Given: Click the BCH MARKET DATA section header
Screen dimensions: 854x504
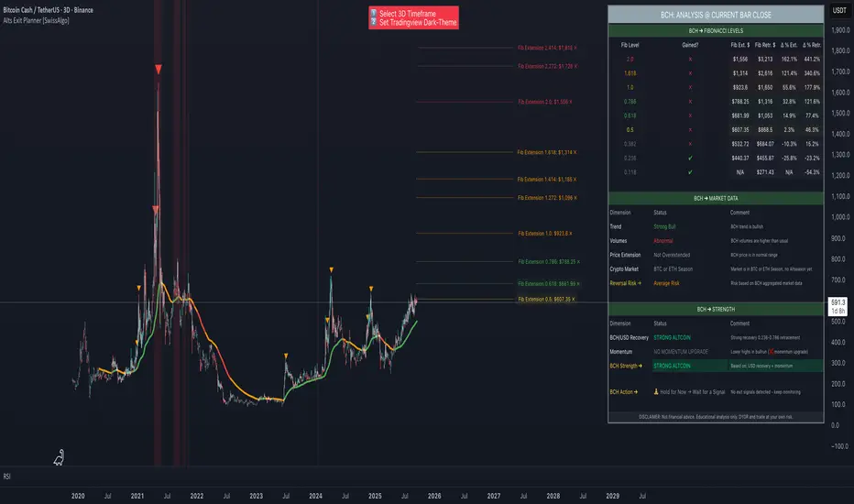Looking at the screenshot, I should coord(716,198).
